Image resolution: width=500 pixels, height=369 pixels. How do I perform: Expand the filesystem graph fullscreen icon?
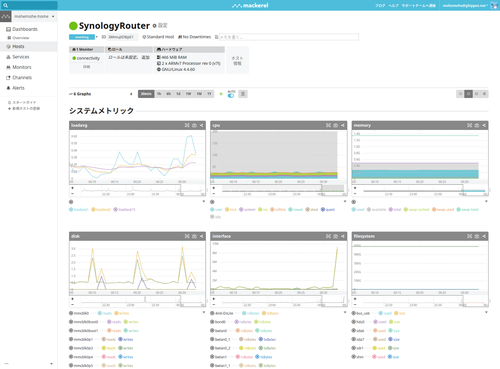(469, 236)
